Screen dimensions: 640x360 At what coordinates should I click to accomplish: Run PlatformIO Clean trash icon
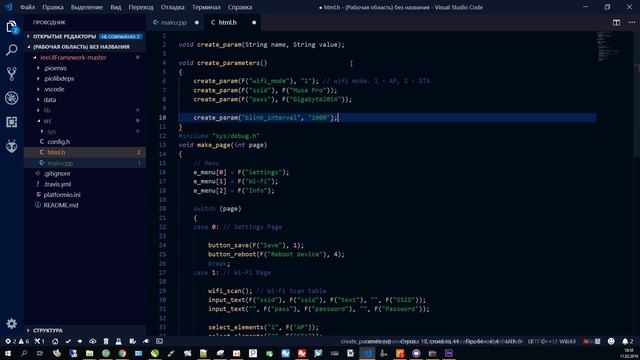pos(106,341)
